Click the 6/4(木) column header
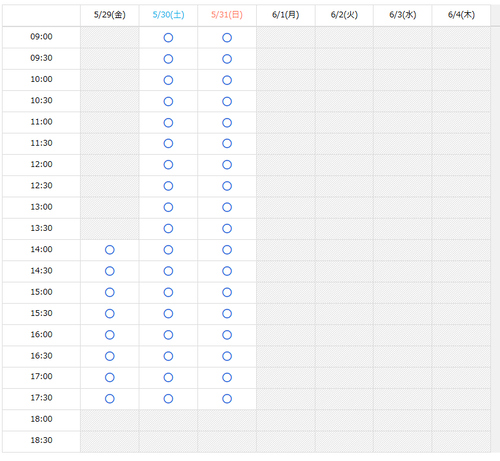The height and width of the screenshot is (461, 500). pos(461,15)
